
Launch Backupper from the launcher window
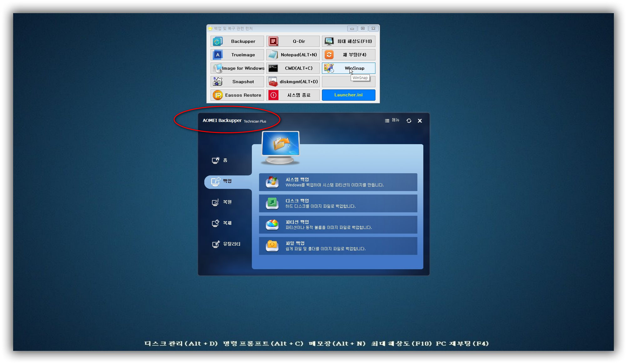237,41
